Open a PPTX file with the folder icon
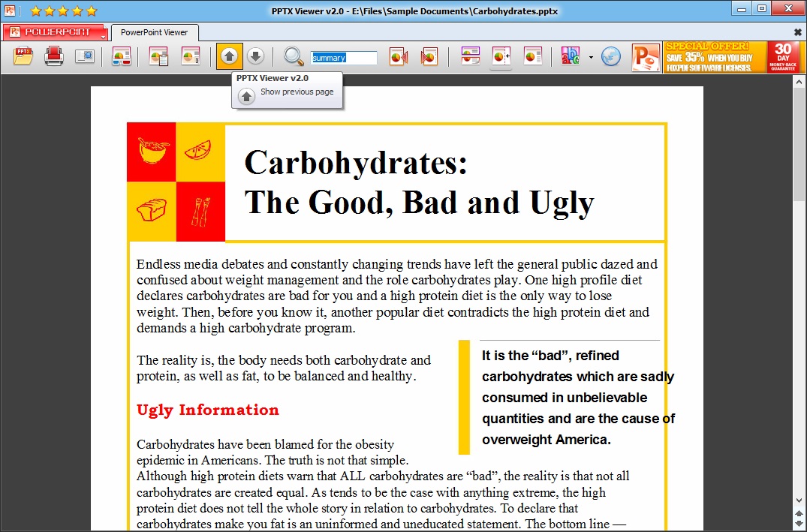The image size is (807, 532). coord(23,56)
